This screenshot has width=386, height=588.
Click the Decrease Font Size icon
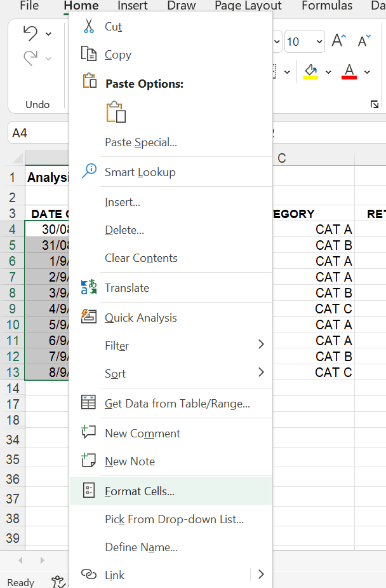tap(364, 41)
